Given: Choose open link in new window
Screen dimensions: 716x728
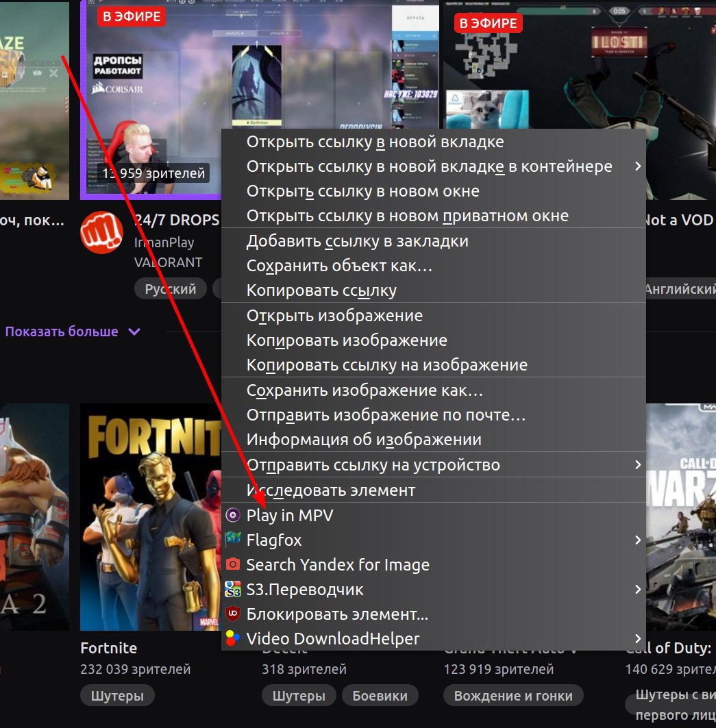Looking at the screenshot, I should coord(434,191).
